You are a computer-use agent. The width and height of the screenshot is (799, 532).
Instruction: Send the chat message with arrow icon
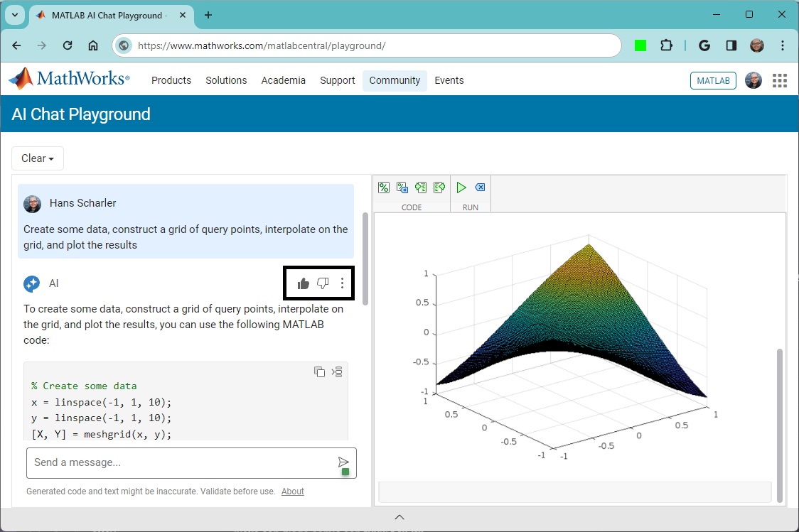point(343,462)
